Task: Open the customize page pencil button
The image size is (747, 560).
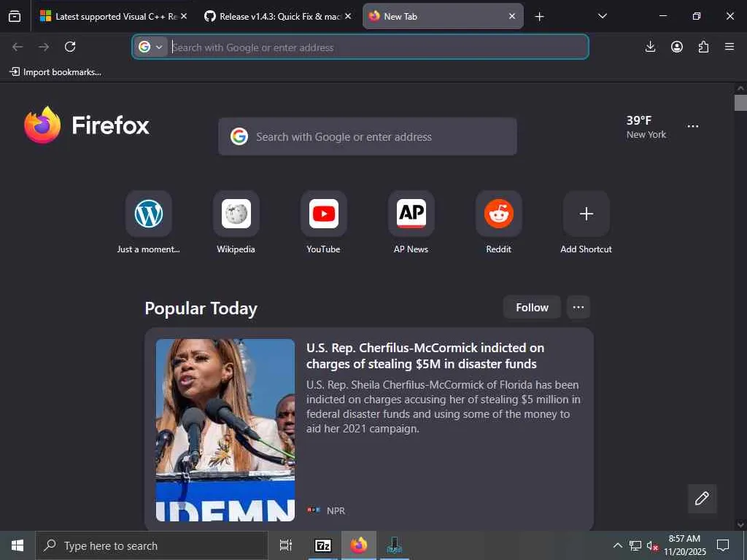Action: click(x=702, y=499)
